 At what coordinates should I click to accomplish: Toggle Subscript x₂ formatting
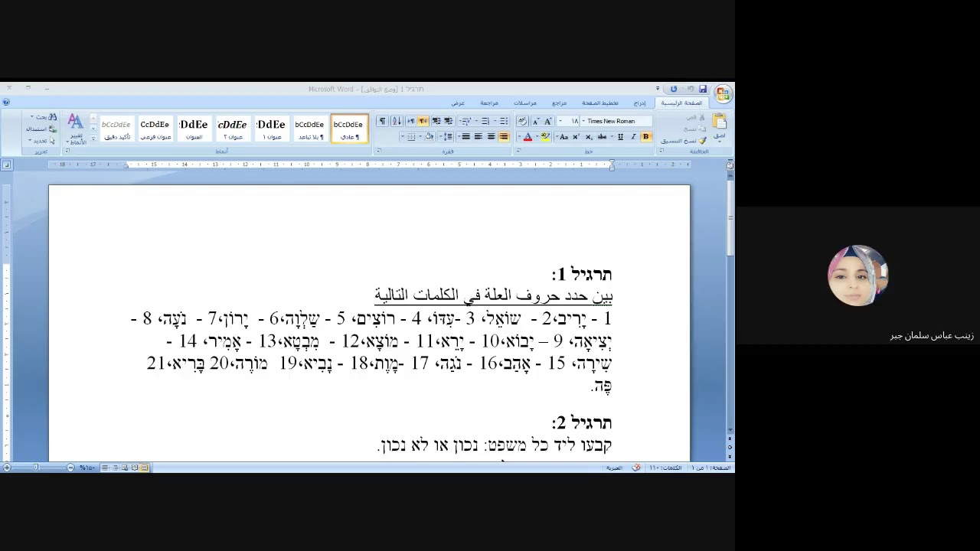(x=589, y=137)
